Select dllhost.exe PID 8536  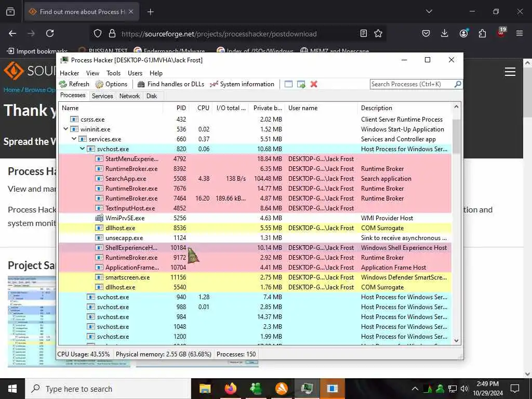255,228
